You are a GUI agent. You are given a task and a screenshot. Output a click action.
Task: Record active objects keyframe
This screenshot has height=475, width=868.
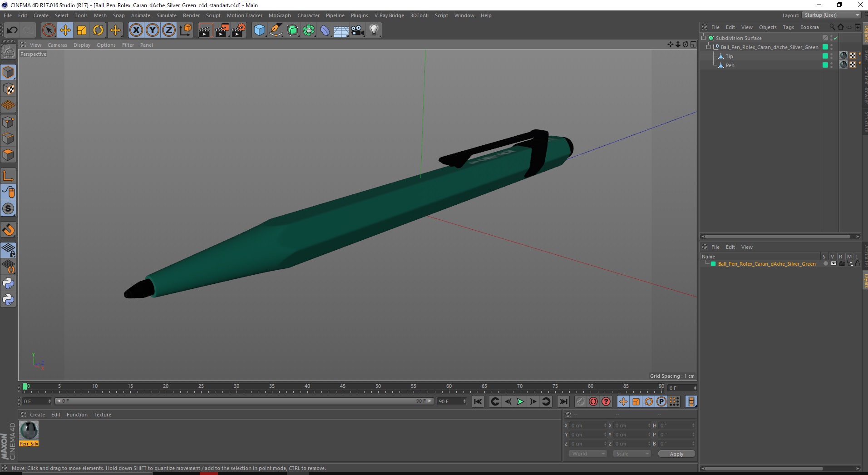(x=580, y=401)
